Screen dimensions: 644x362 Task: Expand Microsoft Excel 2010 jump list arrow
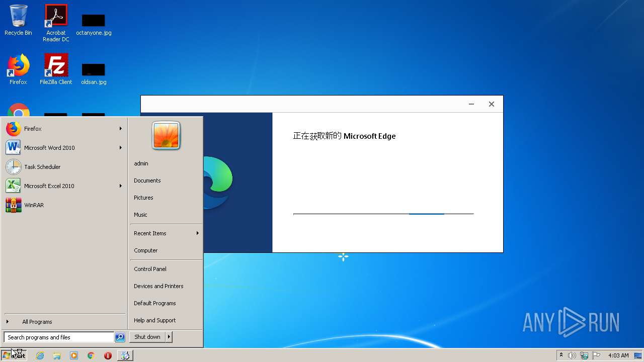tap(121, 186)
